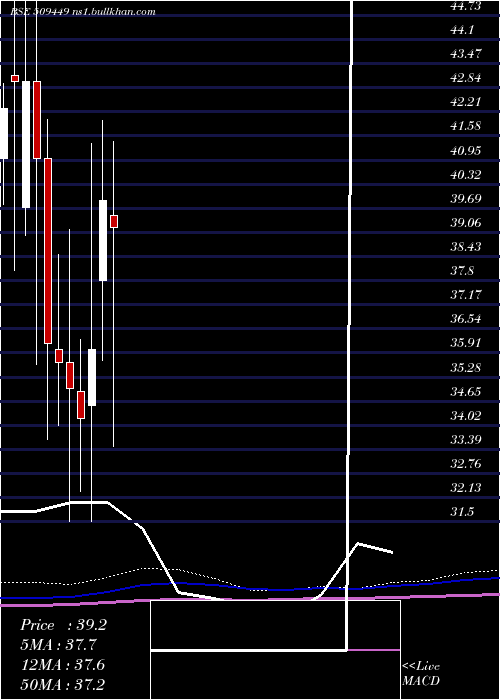Click the 39.69 price axis label
This screenshot has width=500, height=700.
point(466,198)
